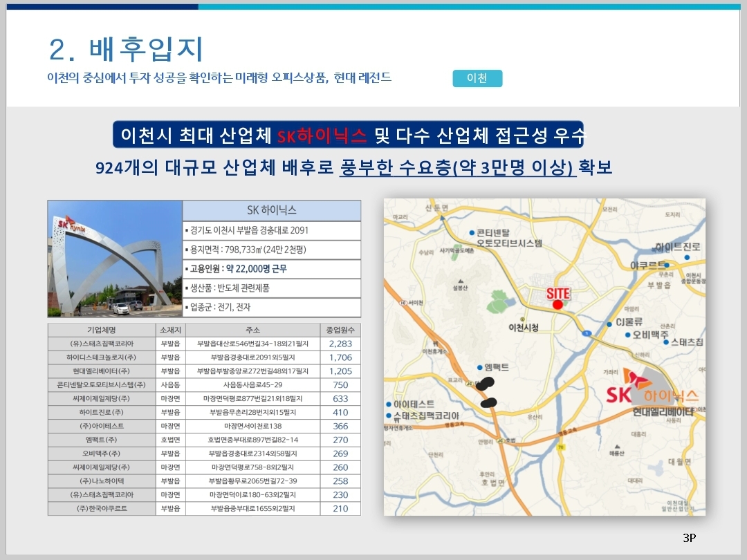
Task: Click the 기업체명 column header
Action: click(x=102, y=330)
